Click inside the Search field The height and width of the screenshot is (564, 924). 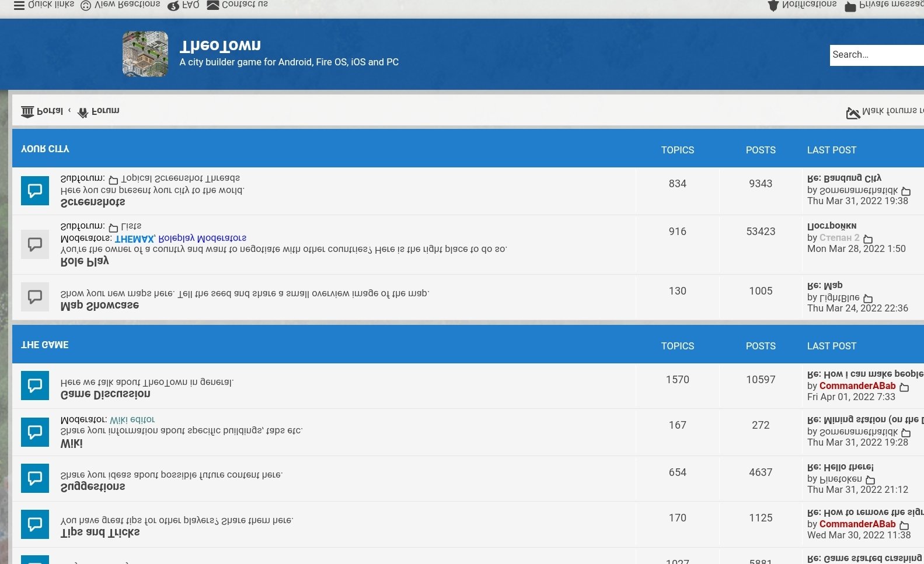[x=877, y=55]
